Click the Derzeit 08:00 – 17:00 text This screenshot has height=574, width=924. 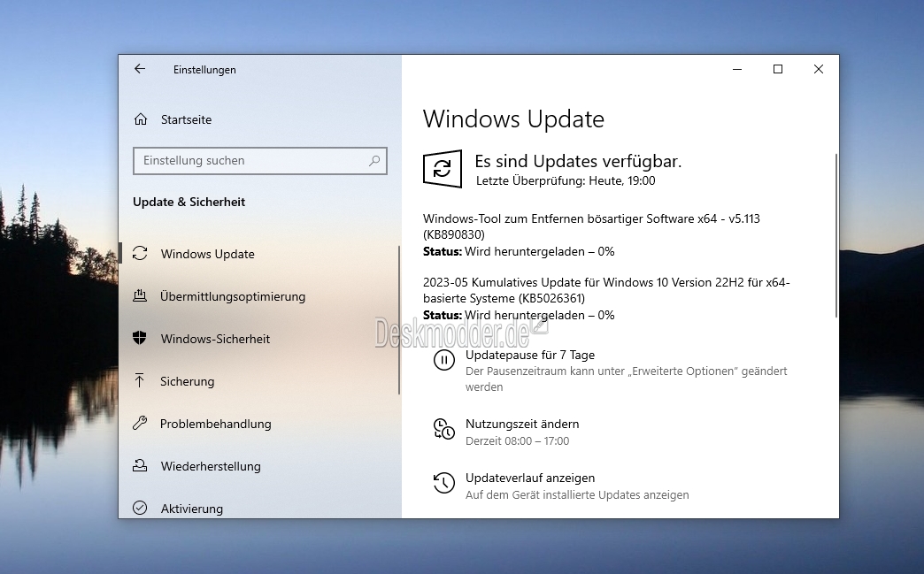coord(518,441)
